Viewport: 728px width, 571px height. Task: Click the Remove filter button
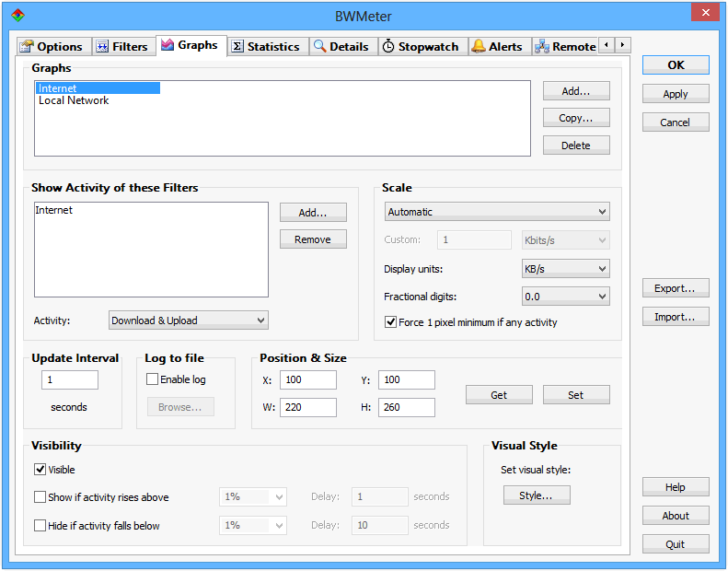tap(313, 239)
